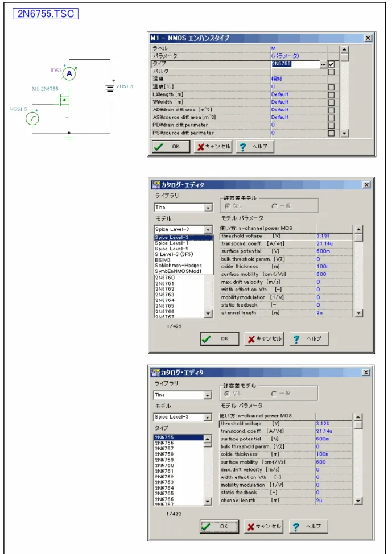Image resolution: width=392 pixels, height=554 pixels.
Task: Select 2N6764 in the bottom editor type list
Action: tap(179, 488)
